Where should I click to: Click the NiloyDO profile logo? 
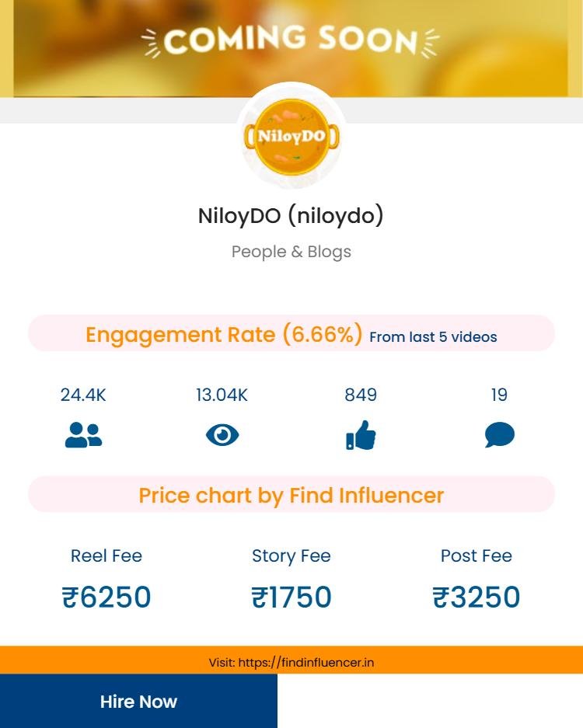(x=291, y=137)
